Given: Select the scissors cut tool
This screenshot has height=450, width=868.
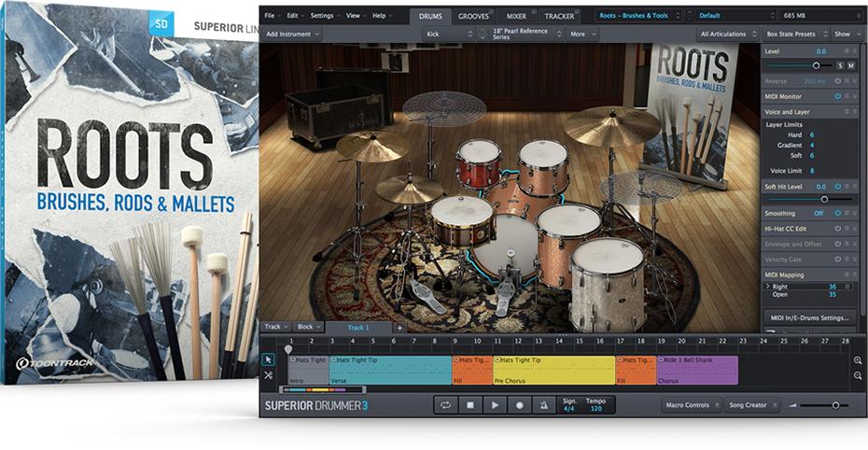Looking at the screenshot, I should coord(268,375).
